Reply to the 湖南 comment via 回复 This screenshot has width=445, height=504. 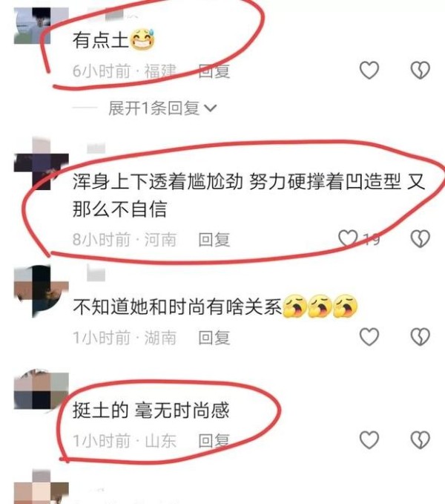(214, 338)
